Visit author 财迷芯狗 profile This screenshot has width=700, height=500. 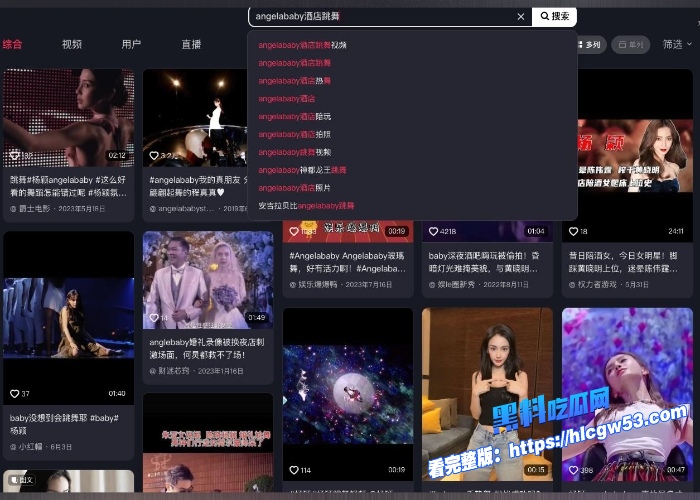click(x=174, y=371)
